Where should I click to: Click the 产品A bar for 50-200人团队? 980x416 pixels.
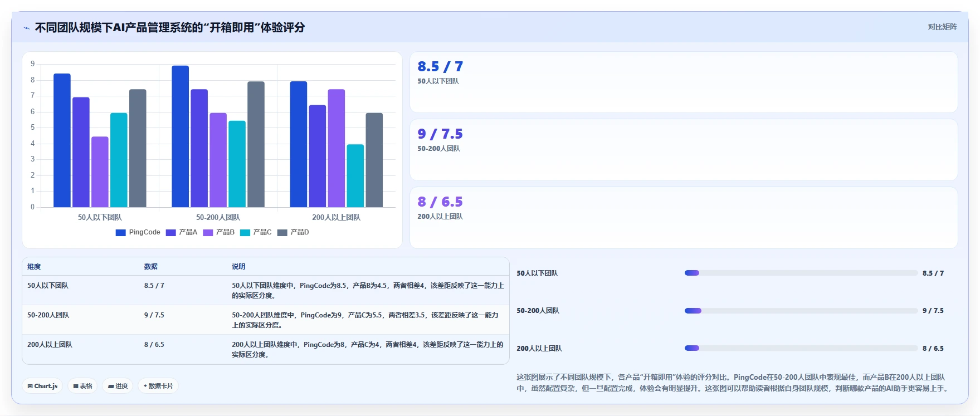tap(199, 148)
